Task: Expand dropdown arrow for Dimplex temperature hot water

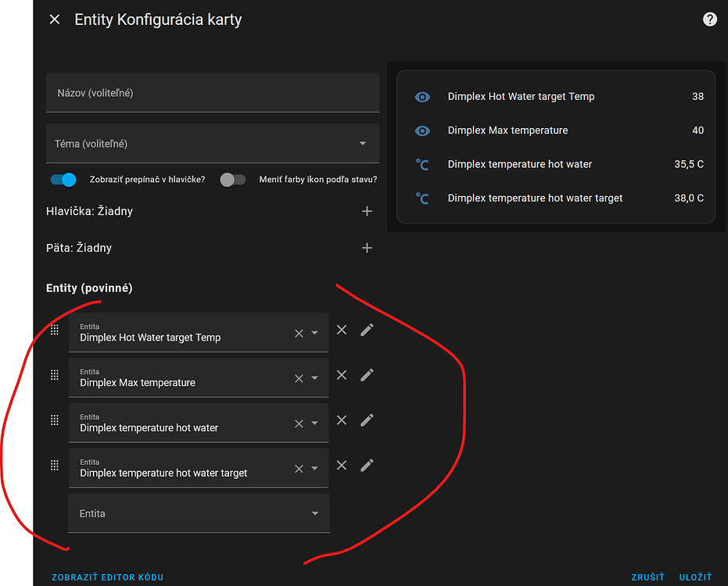Action: tap(314, 423)
